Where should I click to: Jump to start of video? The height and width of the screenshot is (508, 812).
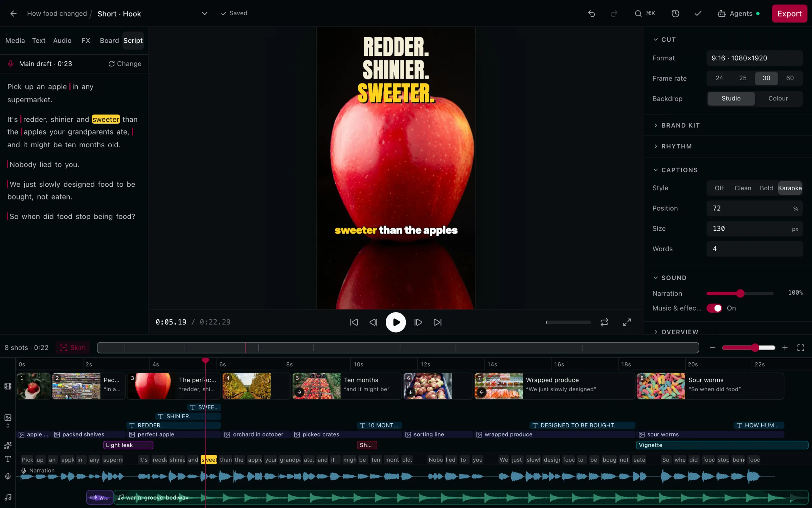click(354, 322)
